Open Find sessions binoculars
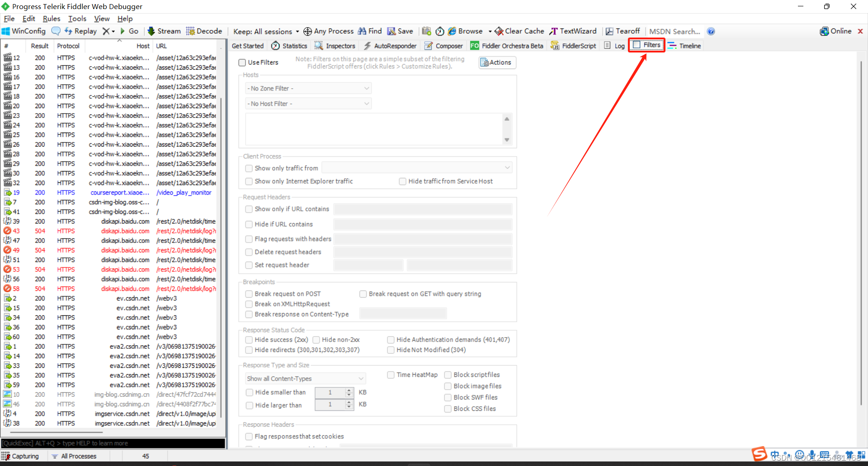 tap(370, 31)
